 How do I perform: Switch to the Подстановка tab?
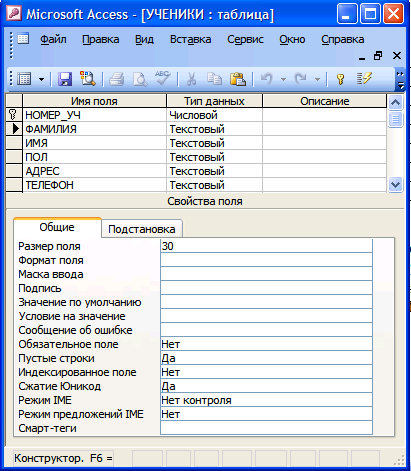tap(142, 229)
